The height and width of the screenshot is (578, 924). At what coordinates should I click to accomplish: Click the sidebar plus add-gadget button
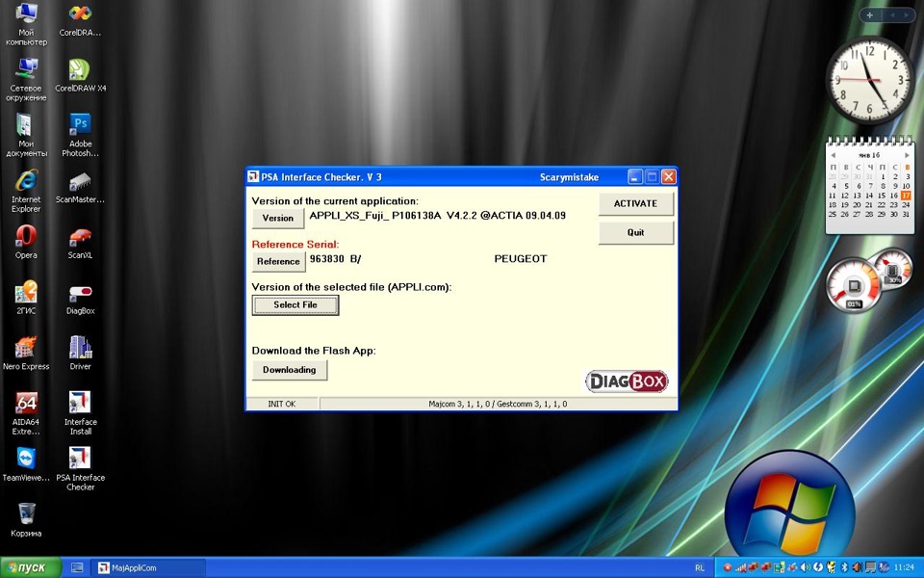(870, 15)
